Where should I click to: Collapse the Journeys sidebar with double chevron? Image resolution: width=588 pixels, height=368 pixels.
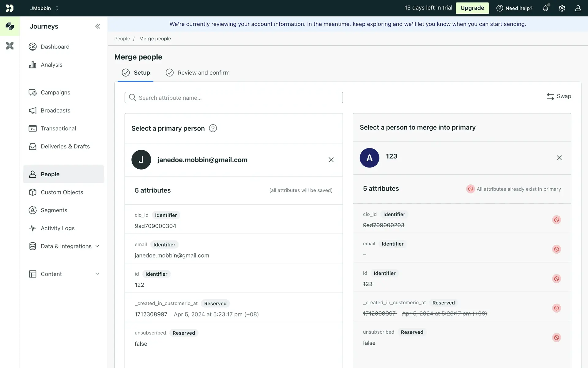97,26
